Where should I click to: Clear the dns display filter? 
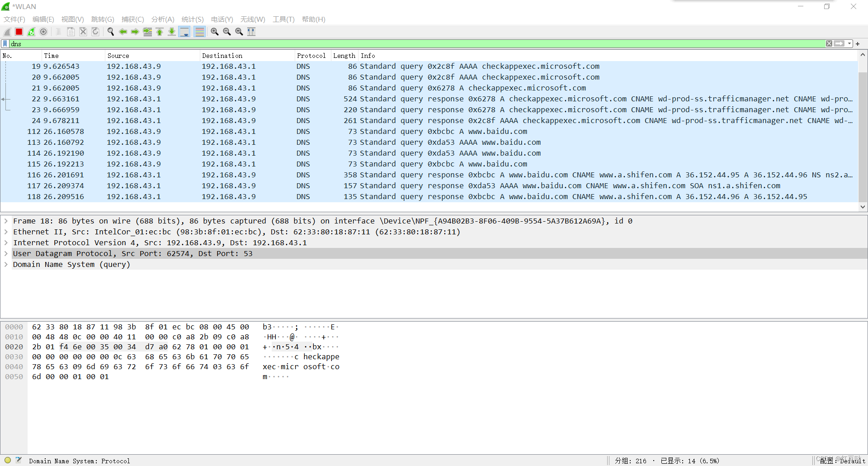point(829,44)
